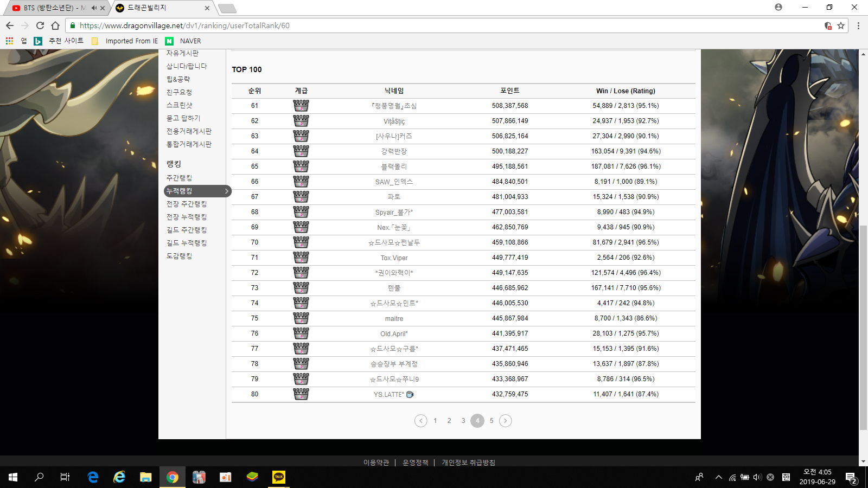Toggle the Korean IME language indicator
This screenshot has height=488, width=868.
pos(786,477)
